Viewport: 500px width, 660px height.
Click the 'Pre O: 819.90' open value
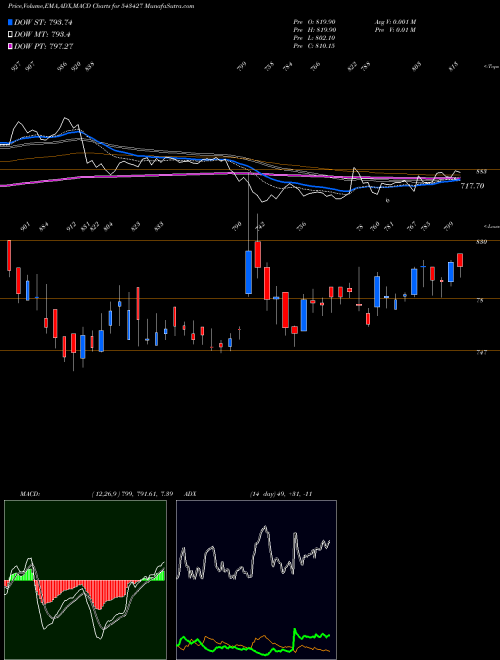314,22
